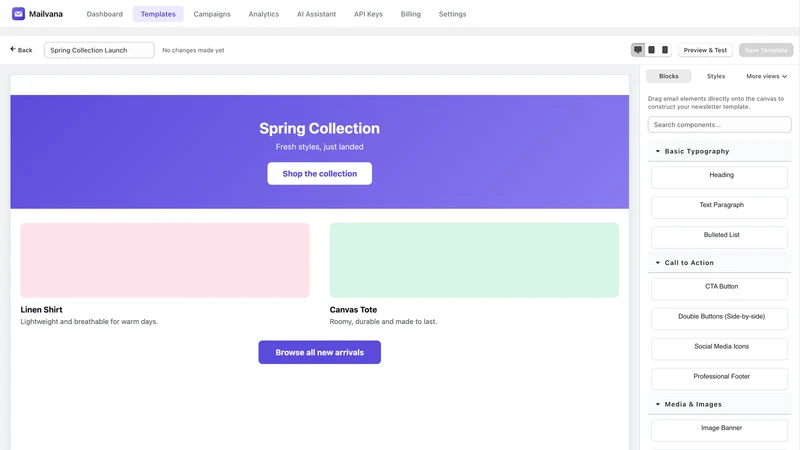Focus the Search components field
The width and height of the screenshot is (800, 450).
[719, 124]
